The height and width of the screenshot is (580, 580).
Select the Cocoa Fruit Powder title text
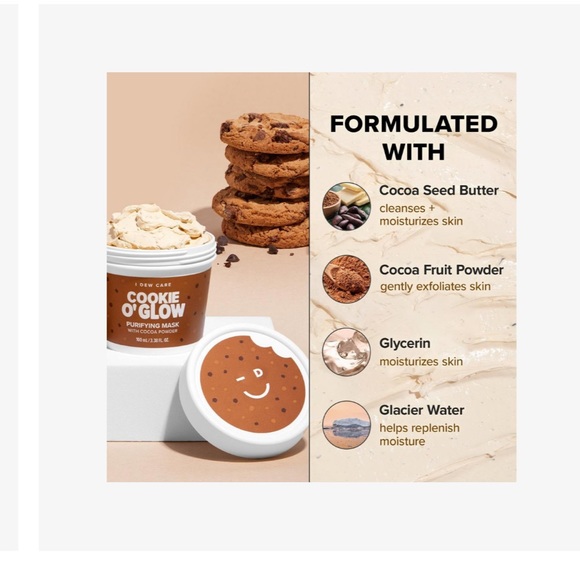pyautogui.click(x=441, y=270)
